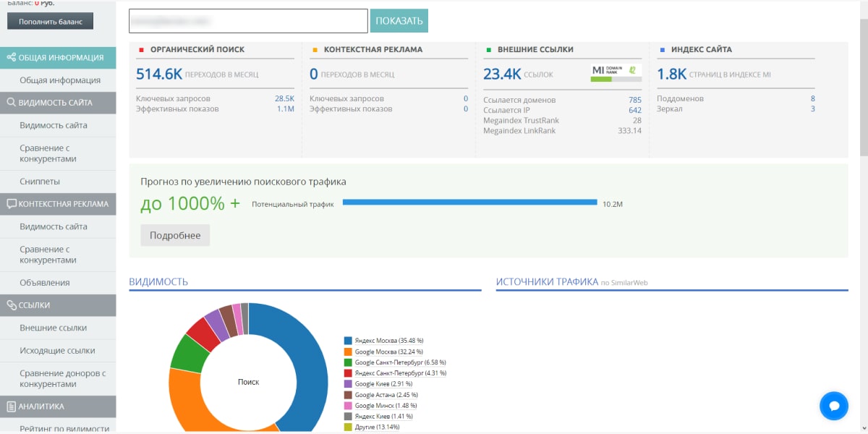
Task: Click the Яндекс Санкт-Петербург red legend swatch
Action: (x=348, y=373)
